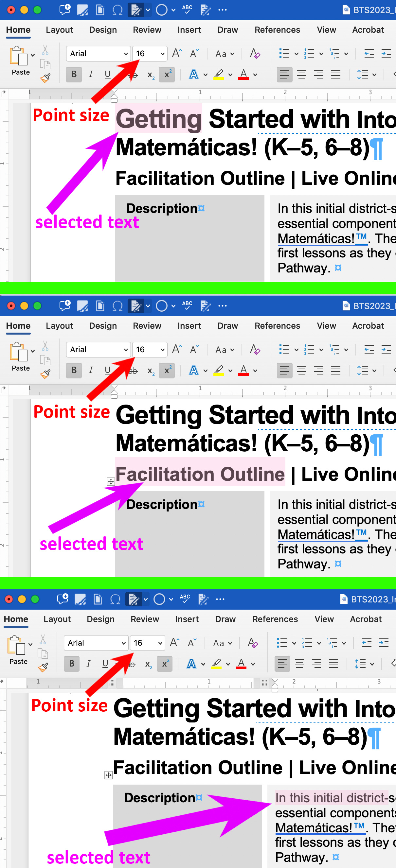Apply yellow highlight color in bottom window

(x=216, y=664)
